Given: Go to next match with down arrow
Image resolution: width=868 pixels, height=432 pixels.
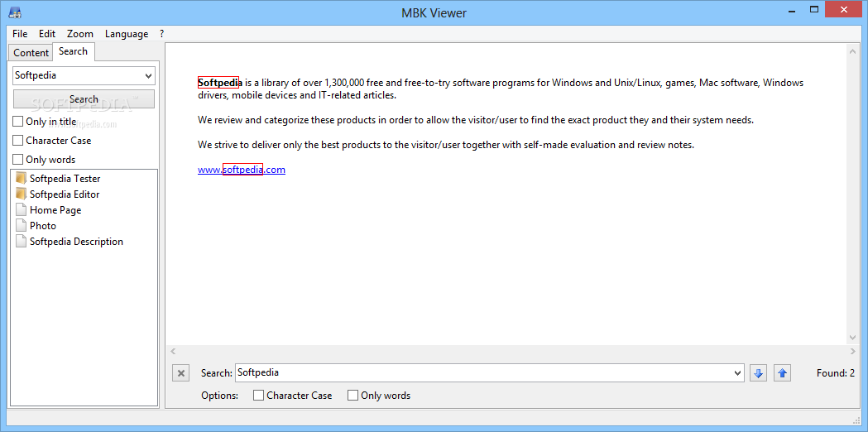Looking at the screenshot, I should [x=759, y=373].
